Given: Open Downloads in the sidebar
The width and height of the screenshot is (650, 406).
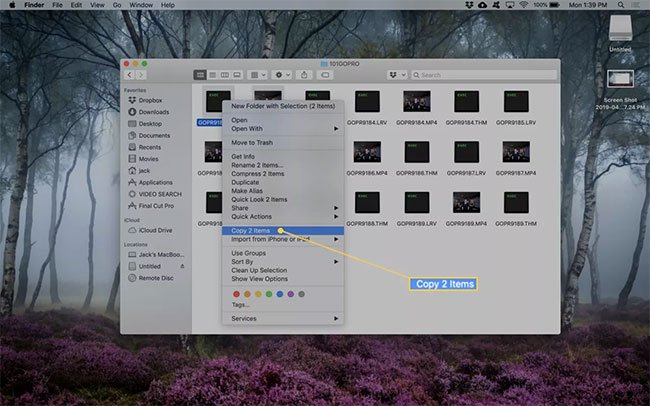Looking at the screenshot, I should click(x=153, y=112).
